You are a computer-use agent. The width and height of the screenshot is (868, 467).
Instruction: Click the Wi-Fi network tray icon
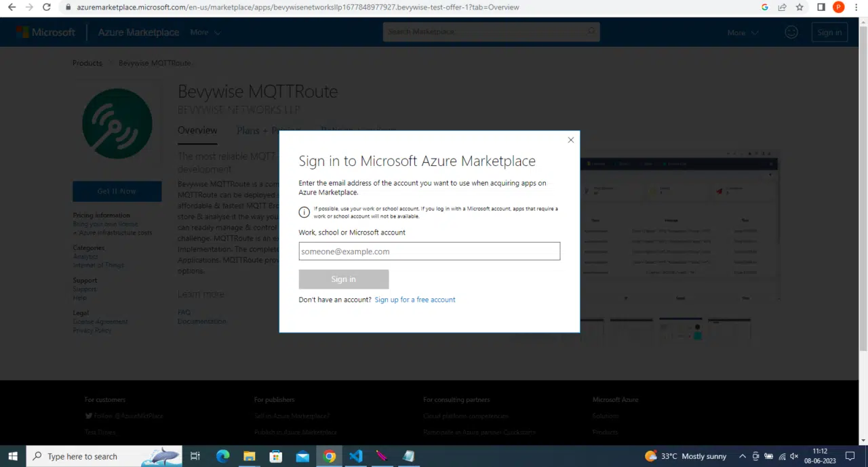pyautogui.click(x=782, y=456)
